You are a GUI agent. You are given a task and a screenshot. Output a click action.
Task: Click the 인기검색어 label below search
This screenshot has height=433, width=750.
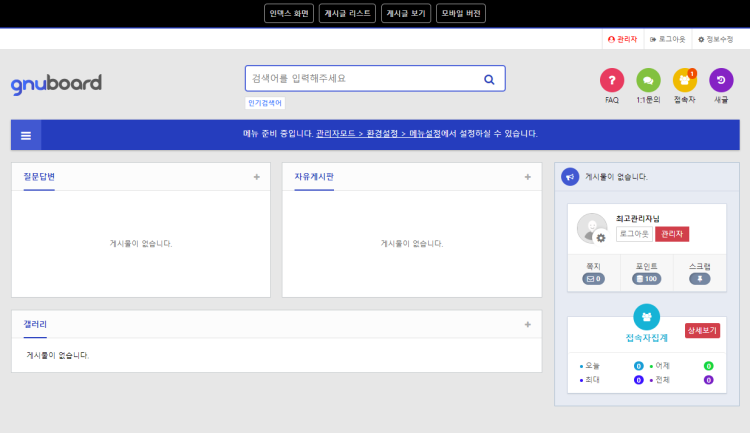[x=265, y=103]
